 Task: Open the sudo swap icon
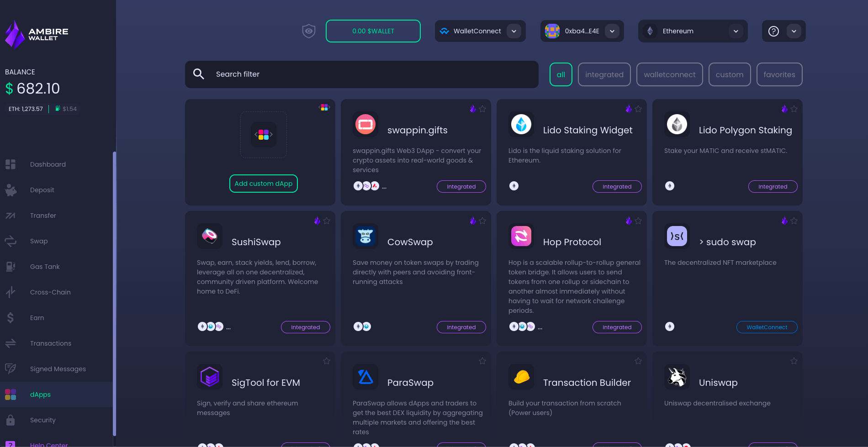click(677, 236)
